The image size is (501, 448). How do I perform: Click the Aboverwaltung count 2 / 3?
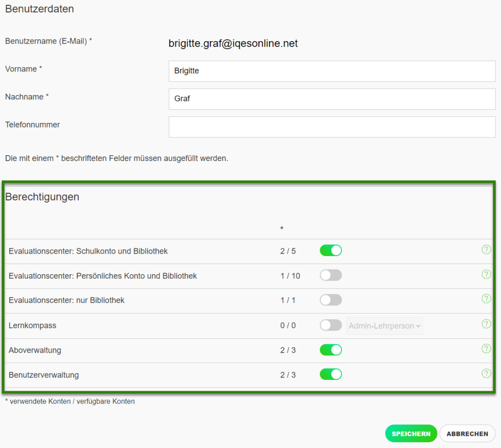288,350
